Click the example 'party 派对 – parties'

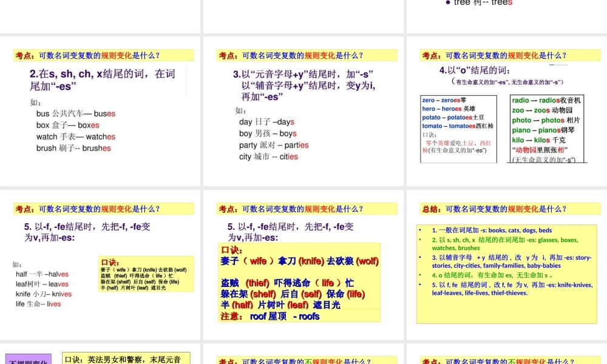pos(274,145)
